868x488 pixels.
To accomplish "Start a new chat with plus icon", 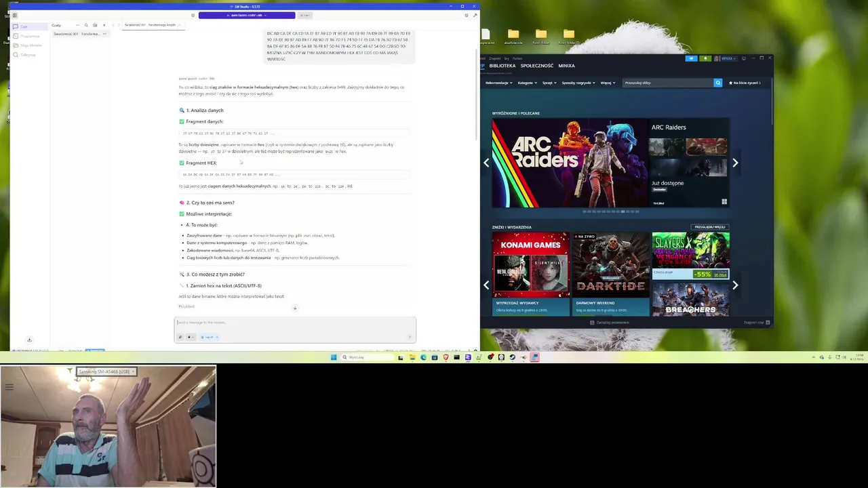I will tap(104, 25).
